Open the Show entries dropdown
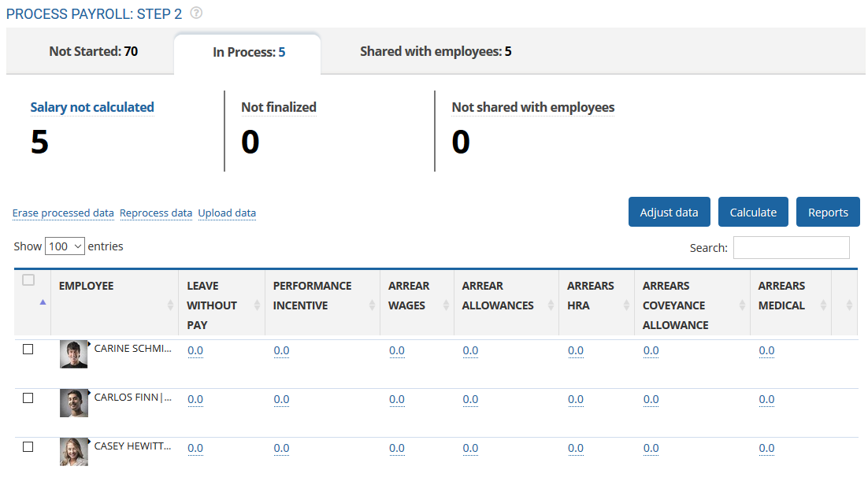868x481 pixels. coord(65,246)
